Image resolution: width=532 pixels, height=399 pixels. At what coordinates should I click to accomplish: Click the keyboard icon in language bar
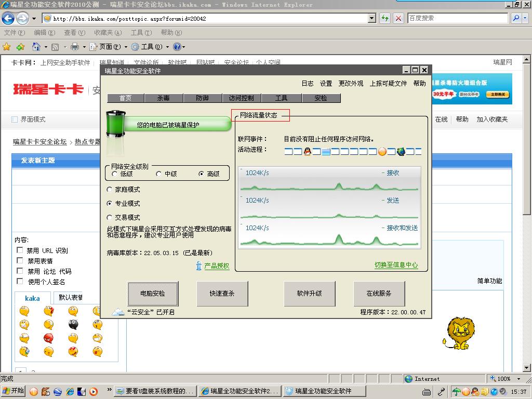click(427, 392)
